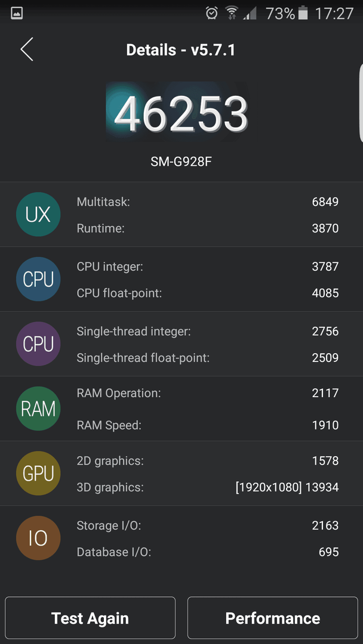Screen dimensions: 363x644
Task: Tap the yellow GPU icon
Action: [x=38, y=473]
